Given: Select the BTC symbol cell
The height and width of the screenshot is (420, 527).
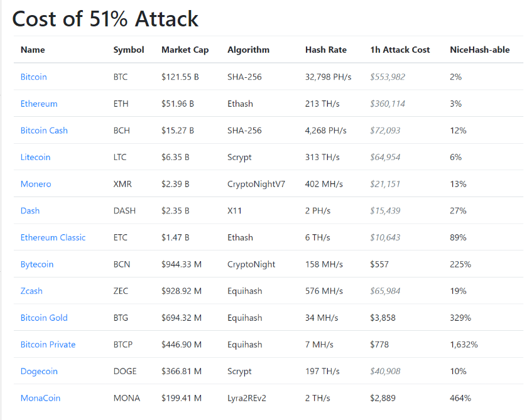Looking at the screenshot, I should point(121,77).
